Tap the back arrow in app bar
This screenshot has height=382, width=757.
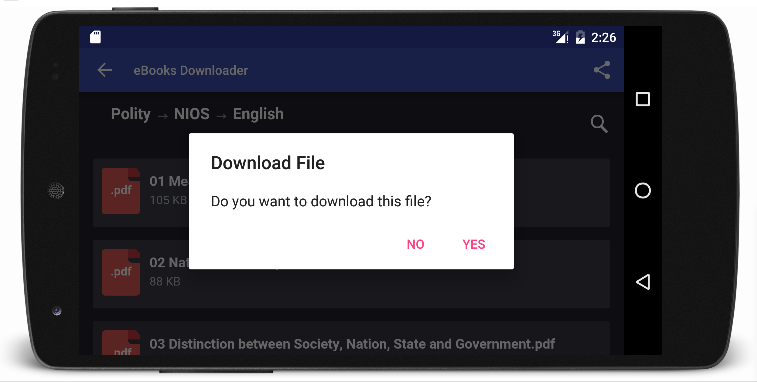coord(105,70)
